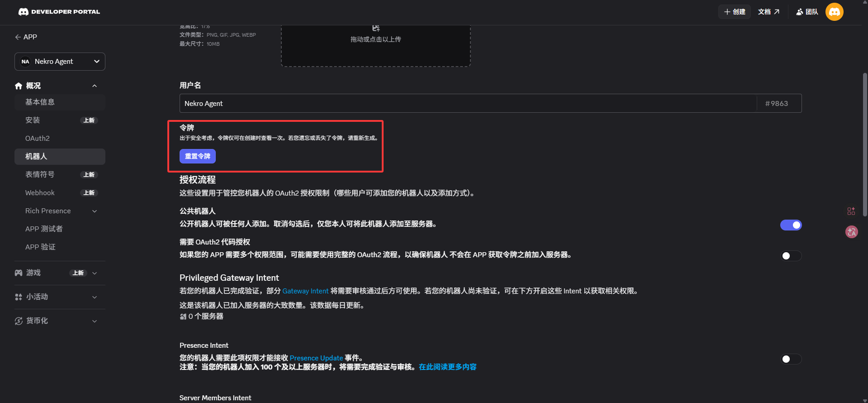Disable the 公共机器人 public bot toggle
This screenshot has height=403, width=868.
[x=791, y=225]
